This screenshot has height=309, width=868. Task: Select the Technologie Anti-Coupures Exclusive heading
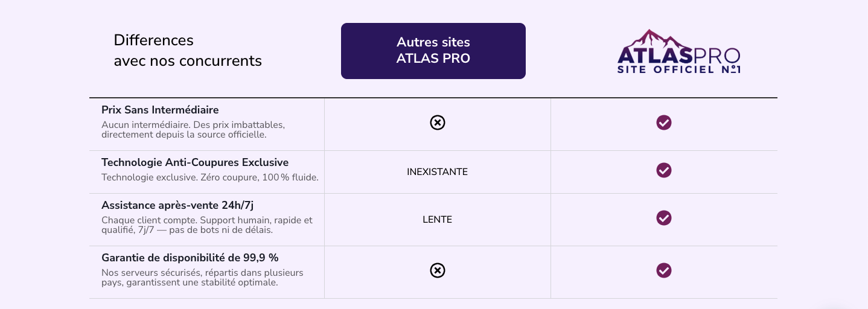[195, 162]
